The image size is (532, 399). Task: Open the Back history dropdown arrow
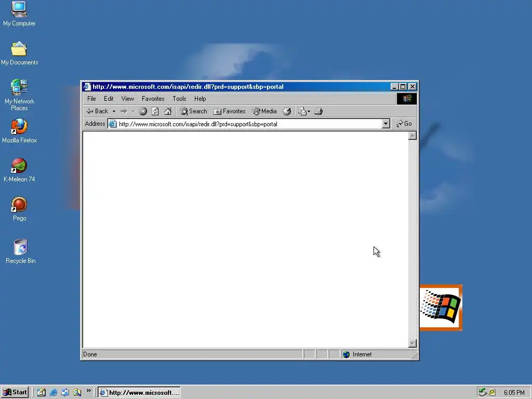point(114,111)
